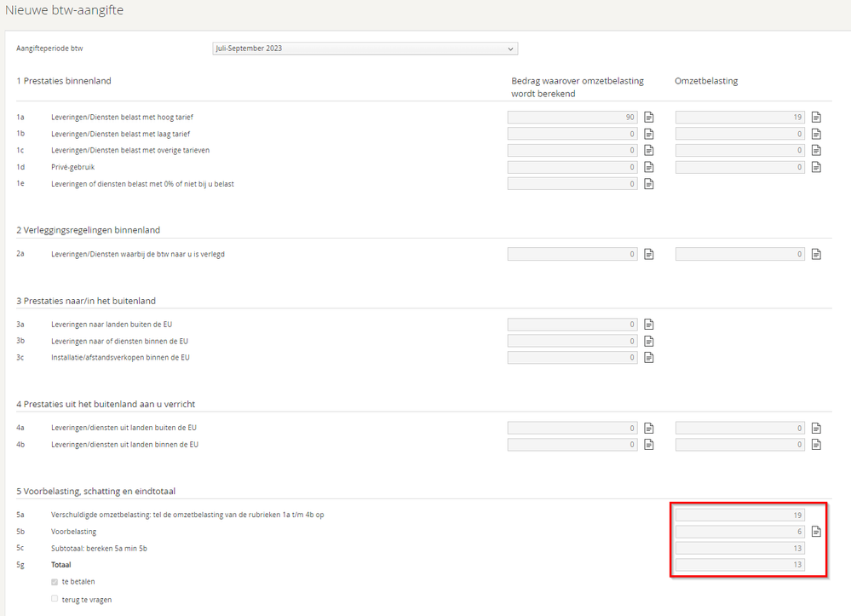
Task: Toggle the 'te betalen' checkbox
Action: pyautogui.click(x=55, y=582)
